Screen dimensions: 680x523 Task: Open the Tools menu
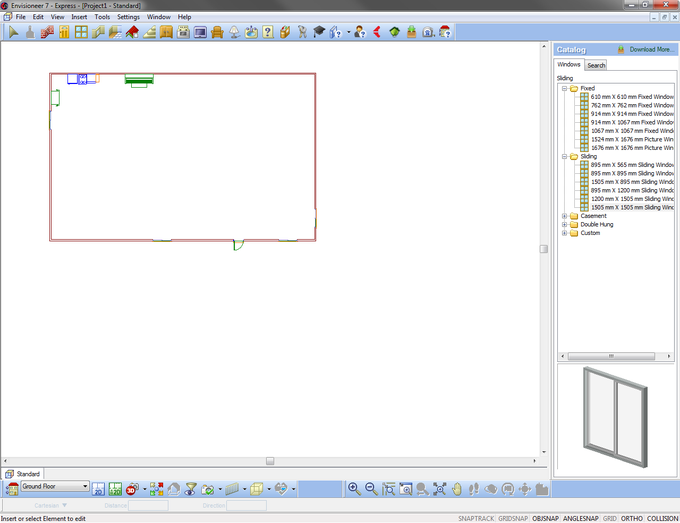coord(102,17)
